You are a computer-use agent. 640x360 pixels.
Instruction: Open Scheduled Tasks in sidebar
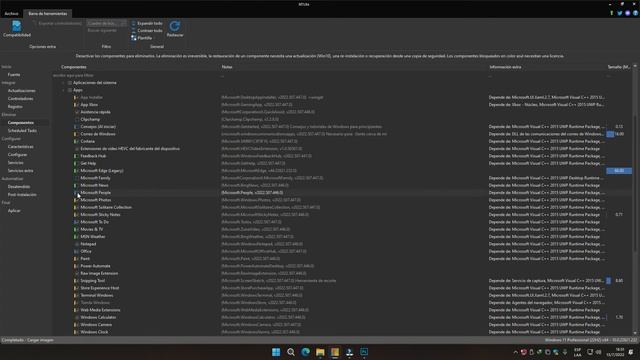[x=22, y=131]
